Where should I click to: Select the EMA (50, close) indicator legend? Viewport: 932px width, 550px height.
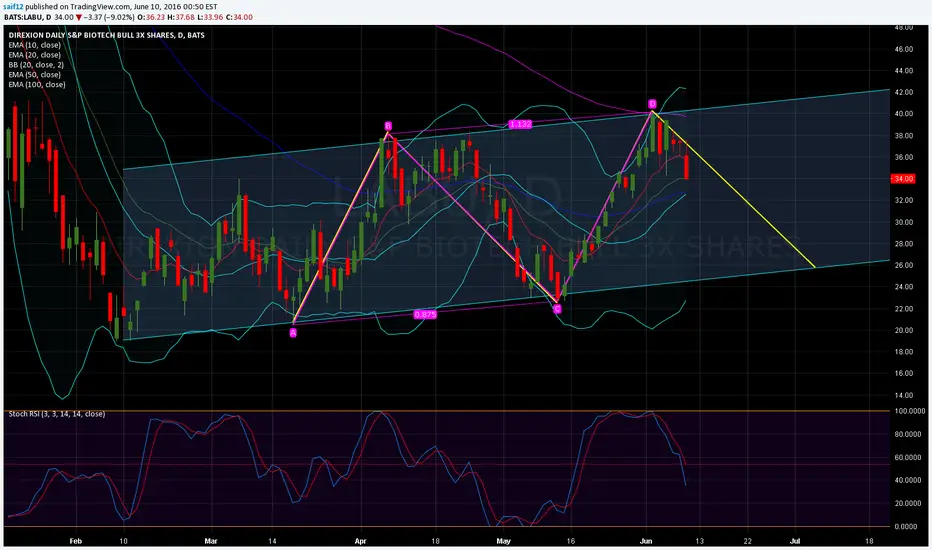(34, 74)
